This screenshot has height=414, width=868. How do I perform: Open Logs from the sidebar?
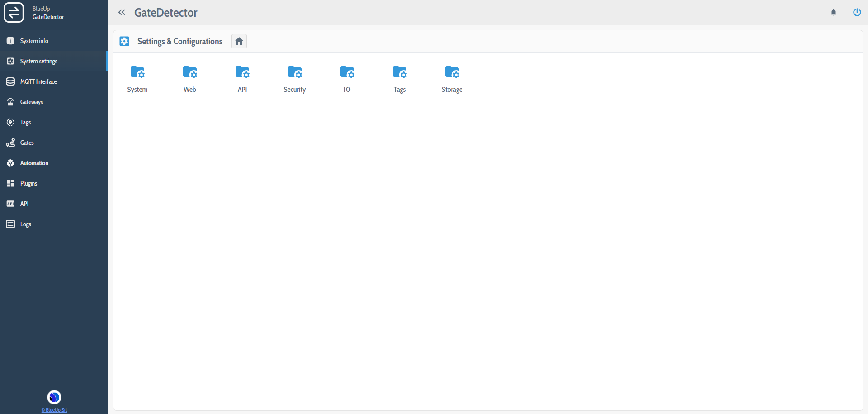pyautogui.click(x=25, y=224)
